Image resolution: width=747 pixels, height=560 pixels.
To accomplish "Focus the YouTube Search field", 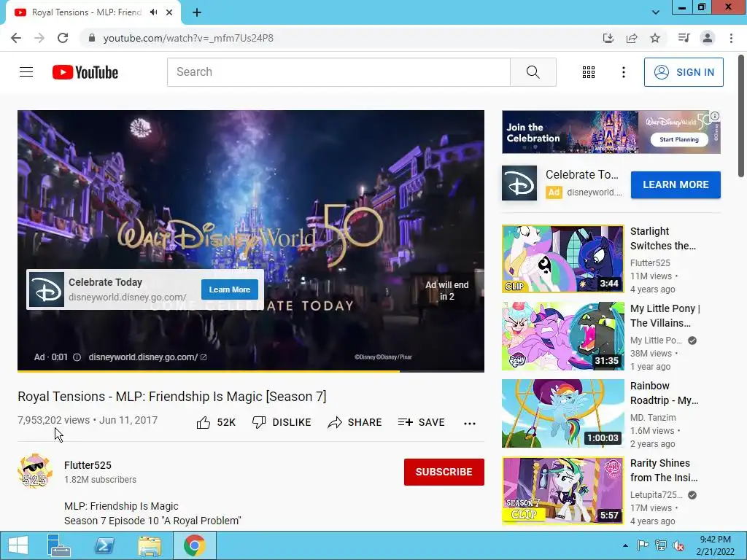I will click(338, 72).
